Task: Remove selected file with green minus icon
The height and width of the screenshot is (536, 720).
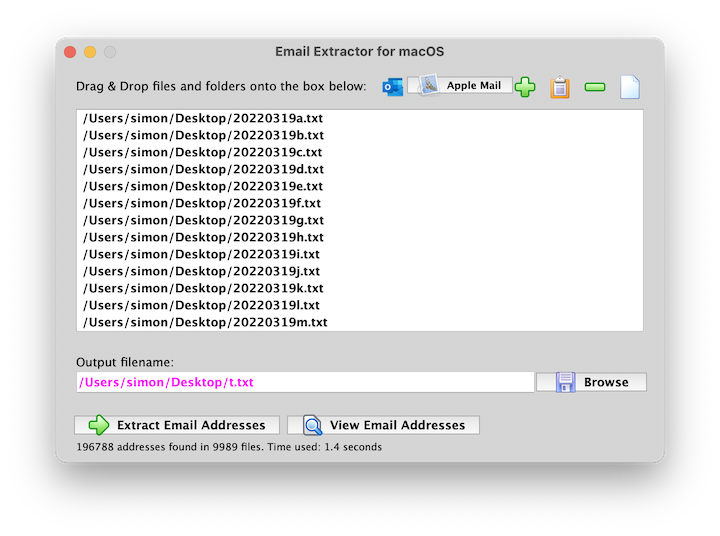Action: 595,87
